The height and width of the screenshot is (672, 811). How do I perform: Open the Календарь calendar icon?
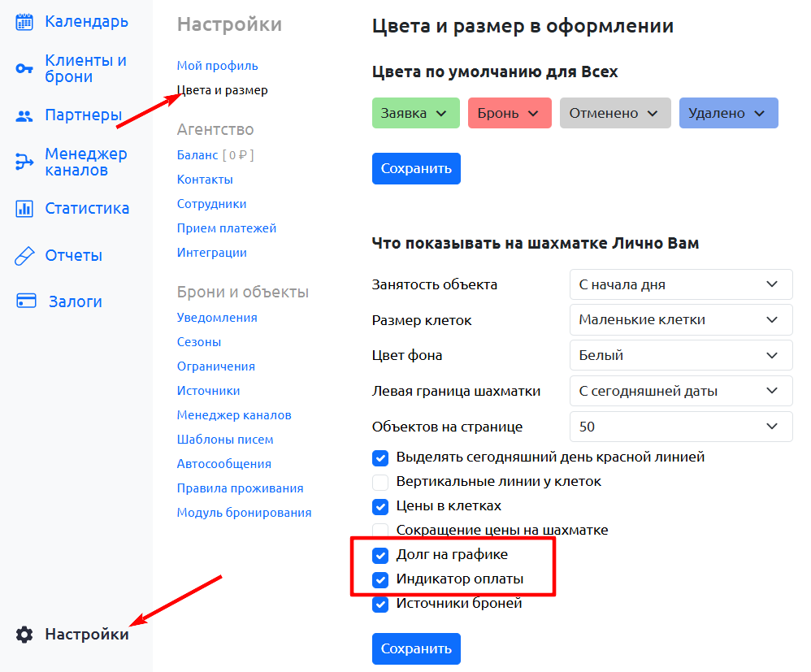click(24, 22)
